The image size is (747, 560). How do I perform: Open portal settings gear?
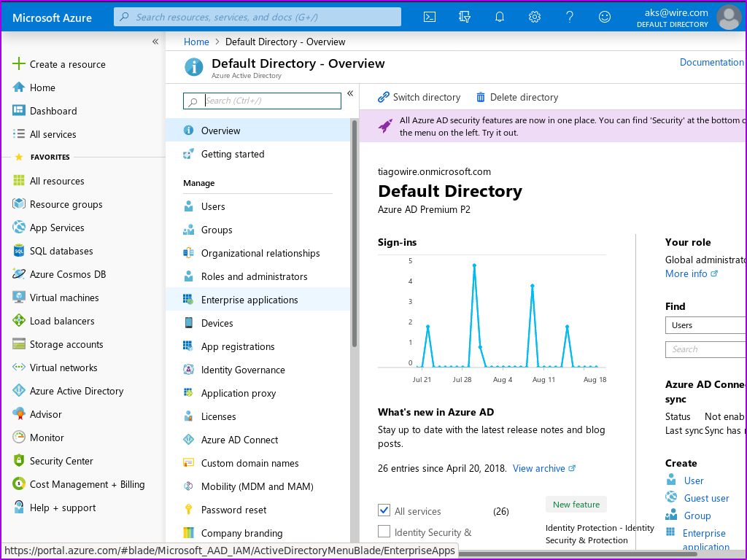pos(535,17)
